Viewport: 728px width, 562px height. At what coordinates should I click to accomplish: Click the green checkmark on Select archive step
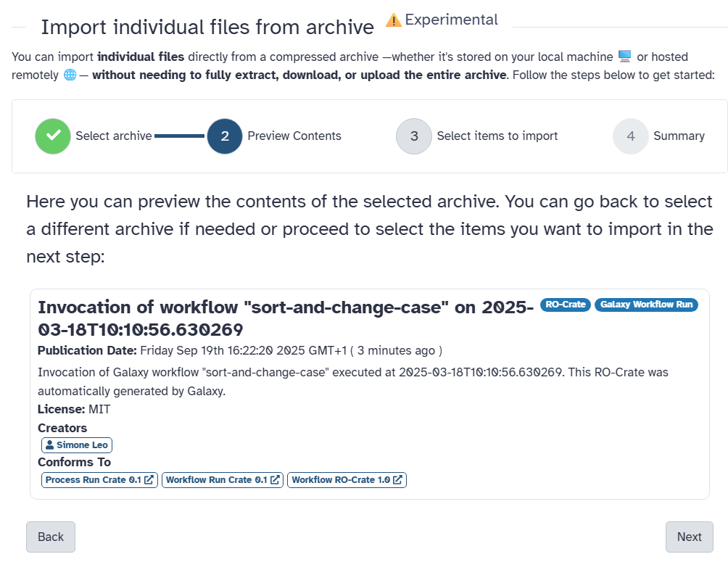point(52,136)
